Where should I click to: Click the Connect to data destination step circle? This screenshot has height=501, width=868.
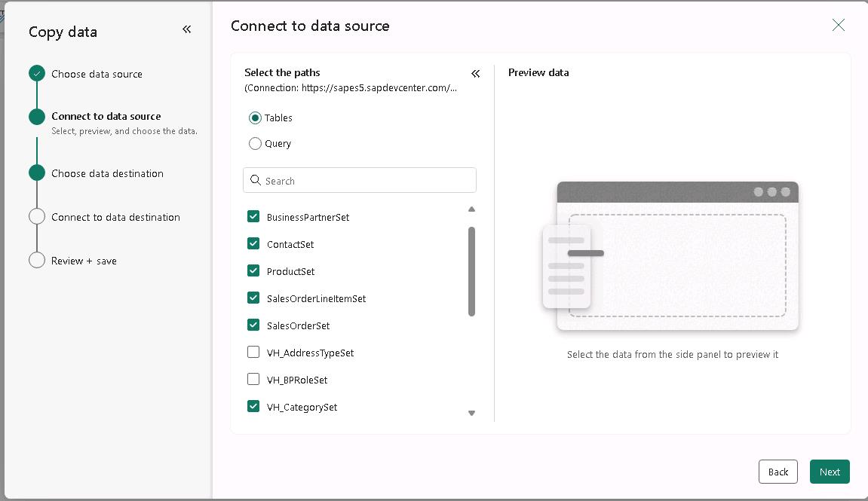[37, 217]
